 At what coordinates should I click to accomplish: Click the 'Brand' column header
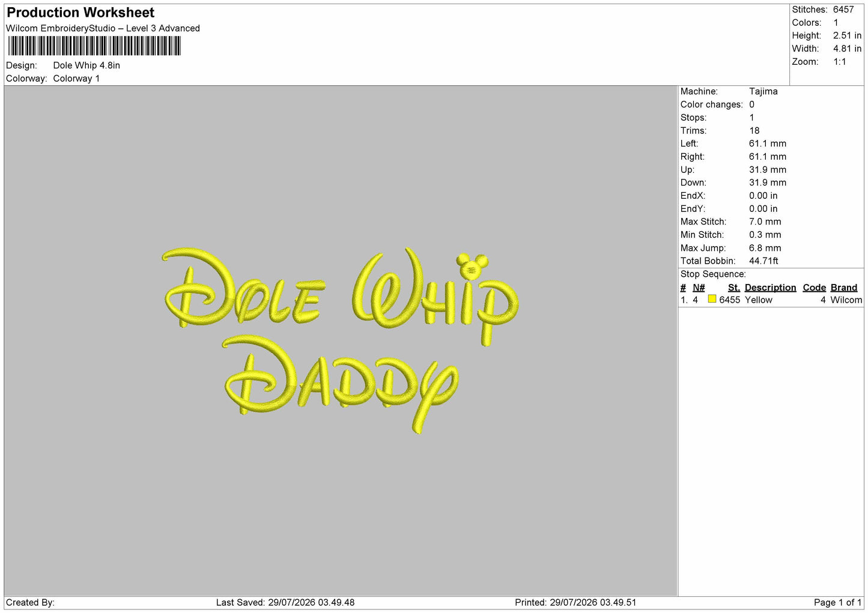tap(843, 288)
